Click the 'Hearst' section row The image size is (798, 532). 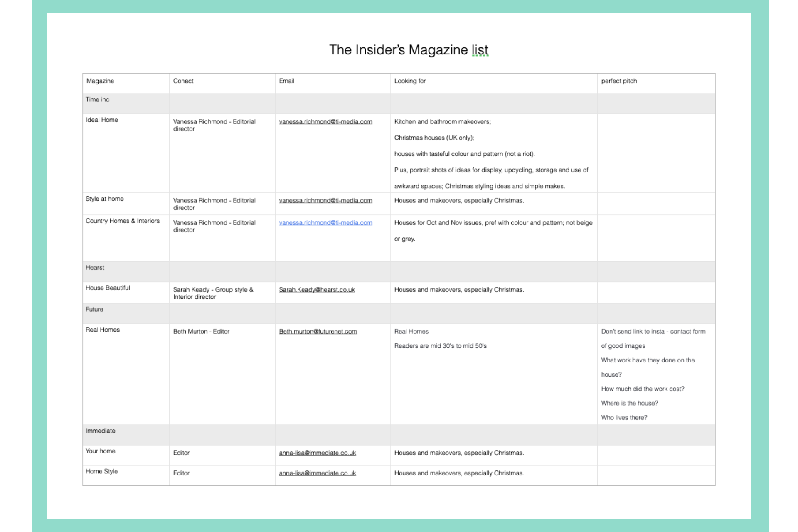click(399, 272)
